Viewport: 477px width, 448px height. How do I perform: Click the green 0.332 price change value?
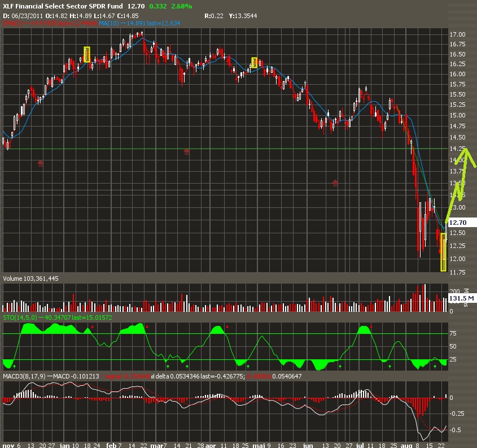pos(158,6)
